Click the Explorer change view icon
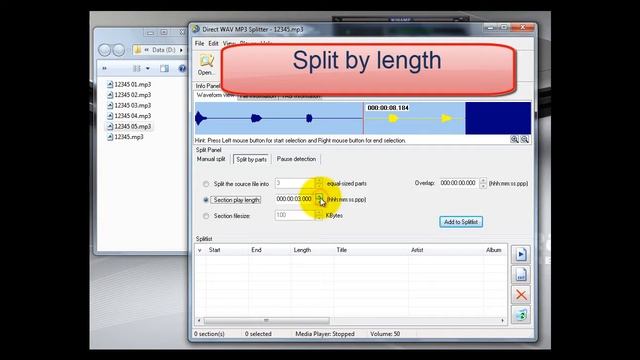 click(x=136, y=68)
